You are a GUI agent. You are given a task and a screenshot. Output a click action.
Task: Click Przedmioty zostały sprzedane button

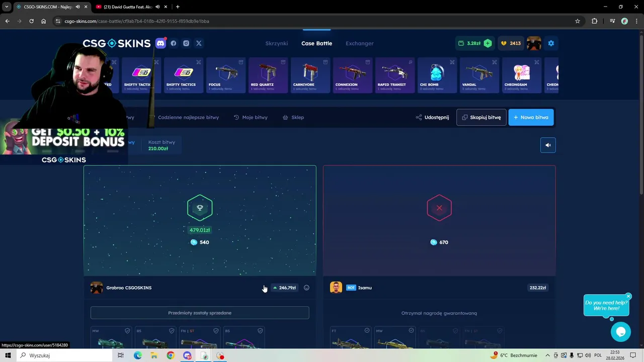coord(200,313)
